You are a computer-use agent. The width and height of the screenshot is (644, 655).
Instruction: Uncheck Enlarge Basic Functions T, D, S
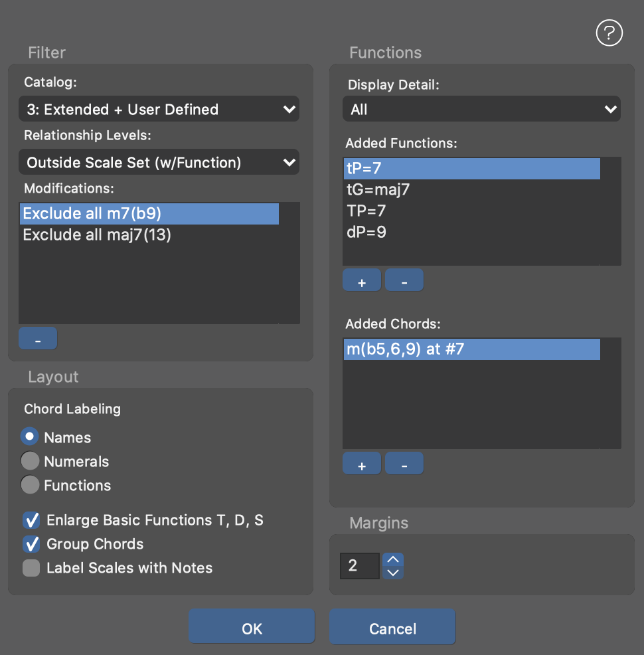click(31, 520)
